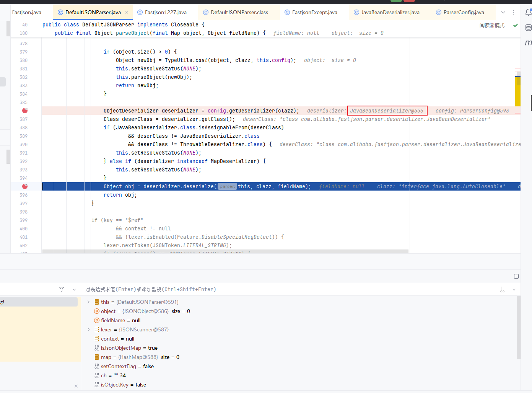Viewport: 532px width, 393px height.
Task: Toggle reader mode (阅读器模式)
Action: click(492, 25)
